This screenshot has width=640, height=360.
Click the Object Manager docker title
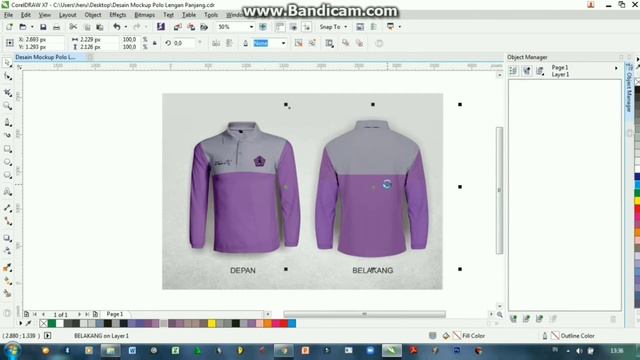[x=527, y=57]
